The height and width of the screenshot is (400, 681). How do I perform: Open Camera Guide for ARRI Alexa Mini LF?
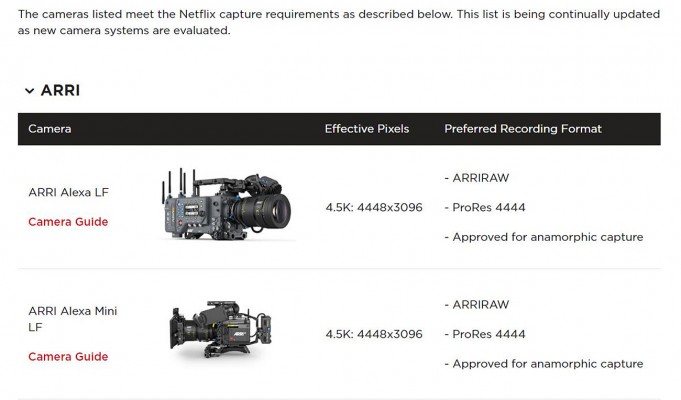tap(68, 357)
